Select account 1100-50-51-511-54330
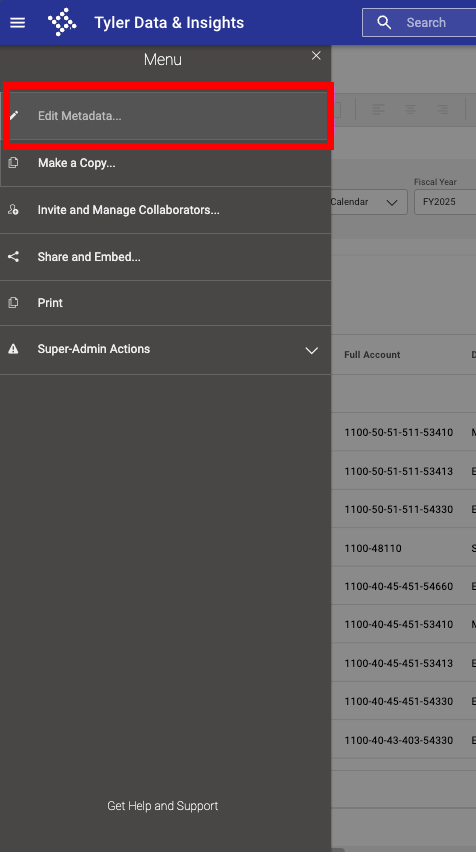The height and width of the screenshot is (852, 476). (x=398, y=510)
